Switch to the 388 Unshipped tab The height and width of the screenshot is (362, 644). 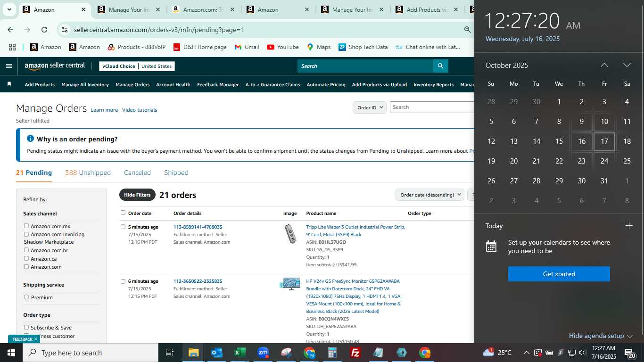click(x=88, y=173)
